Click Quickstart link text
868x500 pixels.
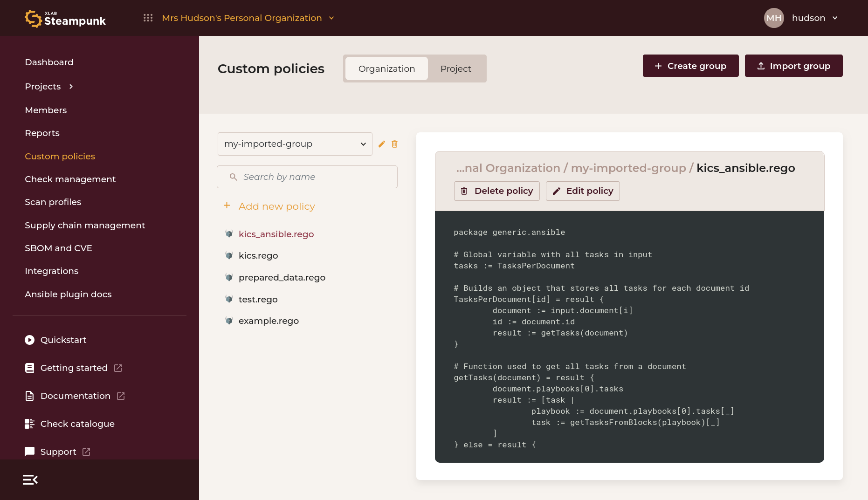coord(63,340)
